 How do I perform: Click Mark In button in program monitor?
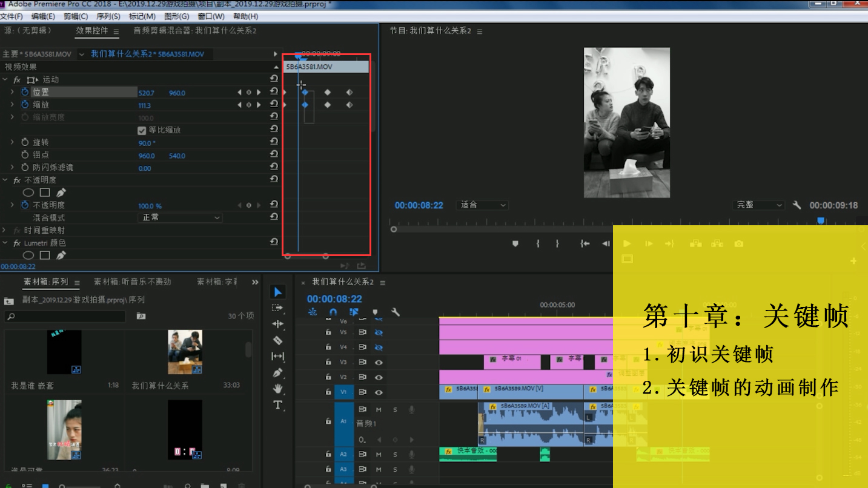[x=537, y=243]
